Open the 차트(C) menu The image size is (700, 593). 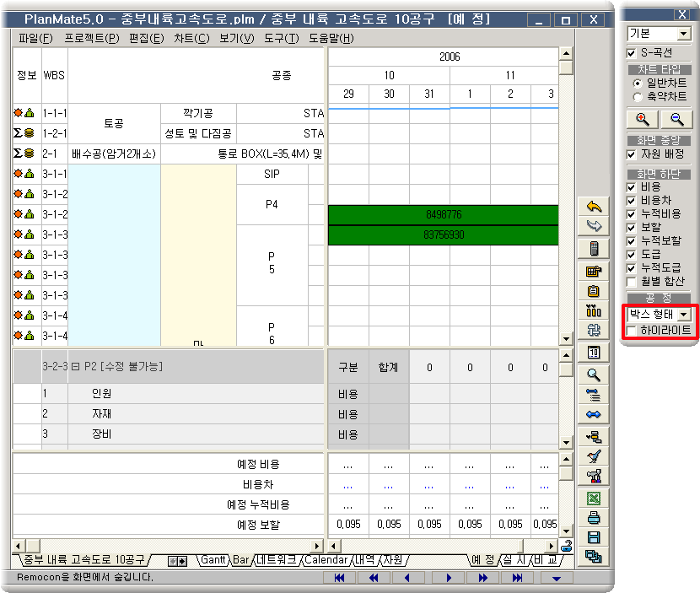[191, 38]
